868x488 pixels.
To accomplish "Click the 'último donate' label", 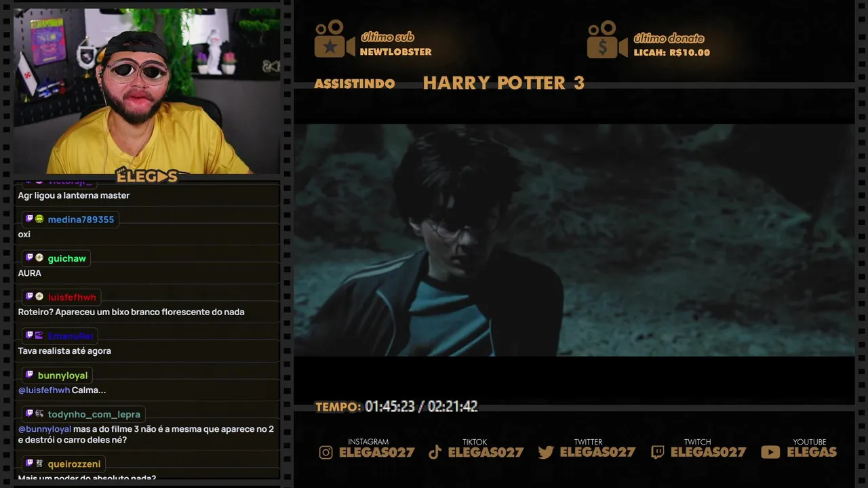I will pos(669,38).
